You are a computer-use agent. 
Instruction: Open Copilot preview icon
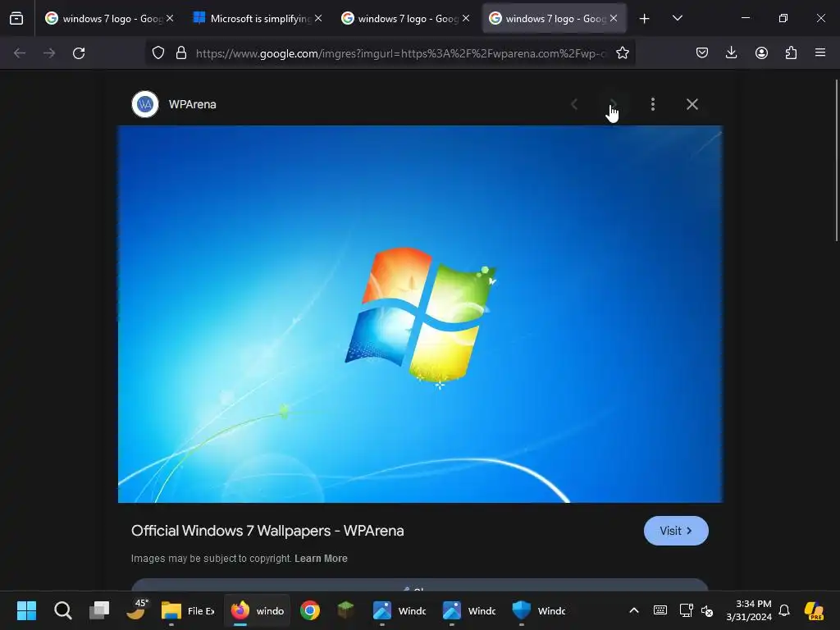(814, 610)
